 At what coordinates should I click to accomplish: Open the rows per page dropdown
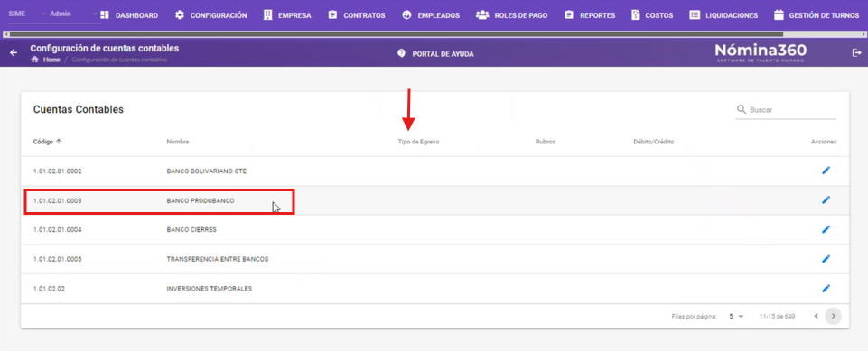click(736, 317)
